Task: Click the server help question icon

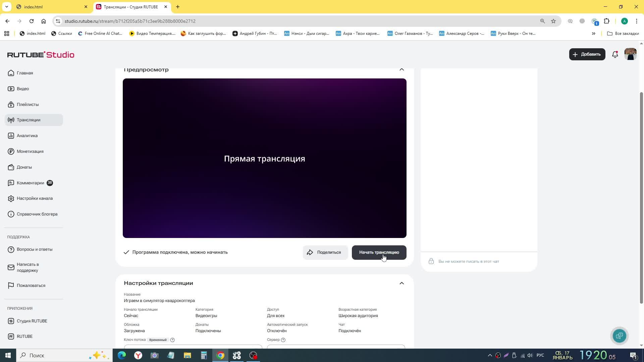Action: click(x=283, y=340)
